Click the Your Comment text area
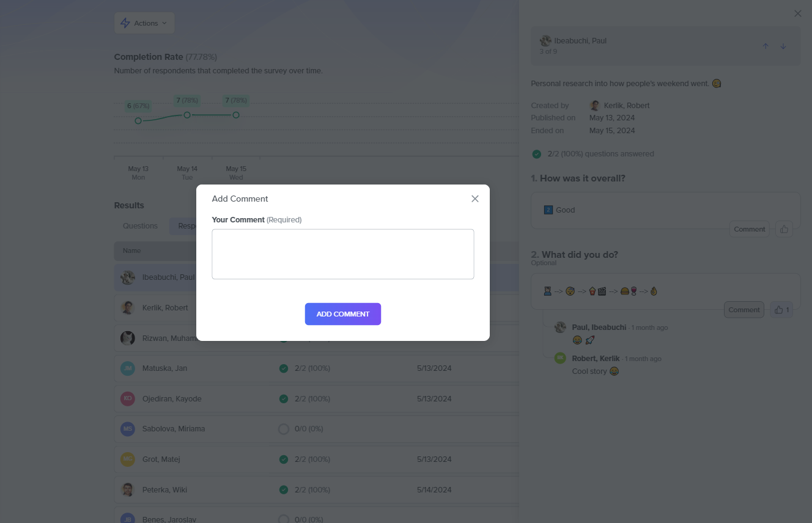 point(342,254)
